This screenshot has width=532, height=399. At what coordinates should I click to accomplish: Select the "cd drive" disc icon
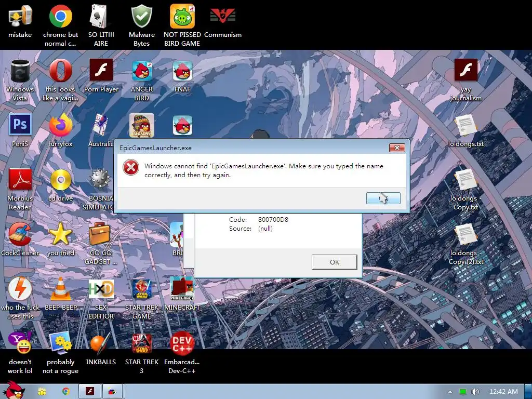(60, 179)
